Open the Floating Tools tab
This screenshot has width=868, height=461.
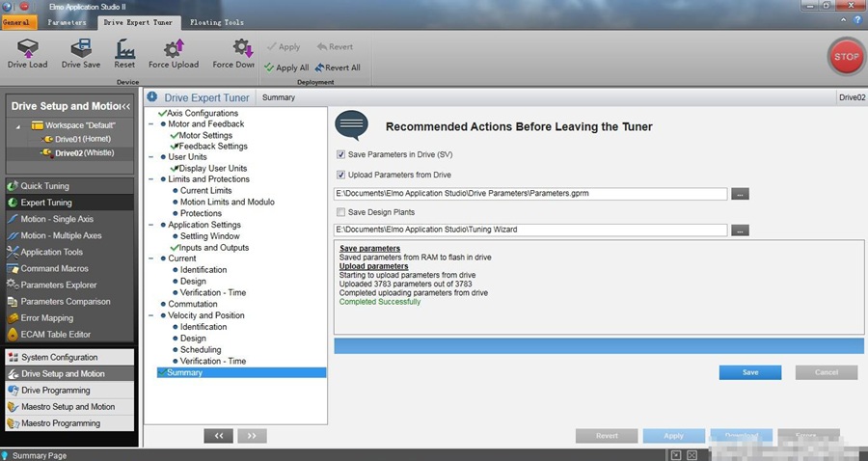(217, 22)
